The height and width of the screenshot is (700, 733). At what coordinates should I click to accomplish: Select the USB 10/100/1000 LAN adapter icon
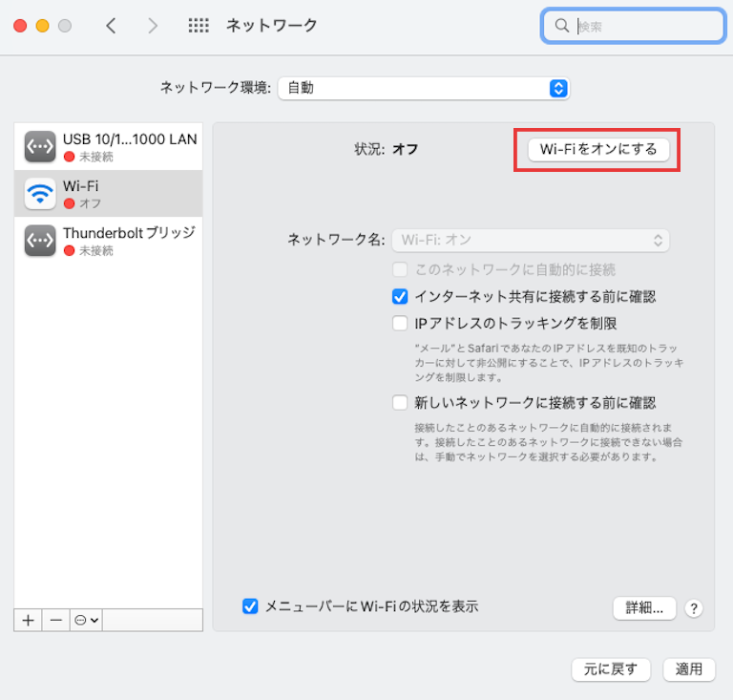pos(40,146)
